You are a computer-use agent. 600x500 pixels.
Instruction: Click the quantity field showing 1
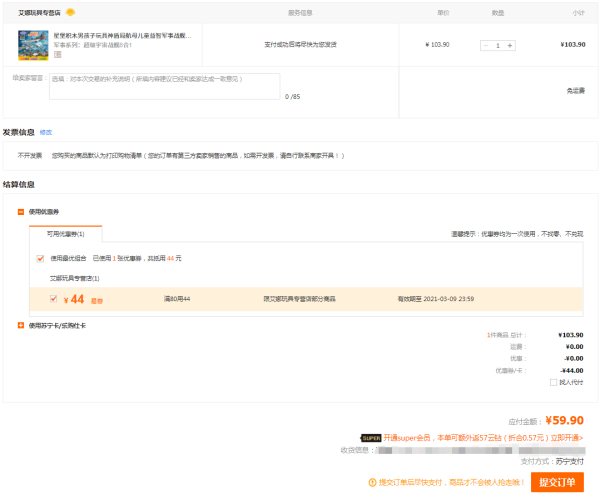[498, 46]
